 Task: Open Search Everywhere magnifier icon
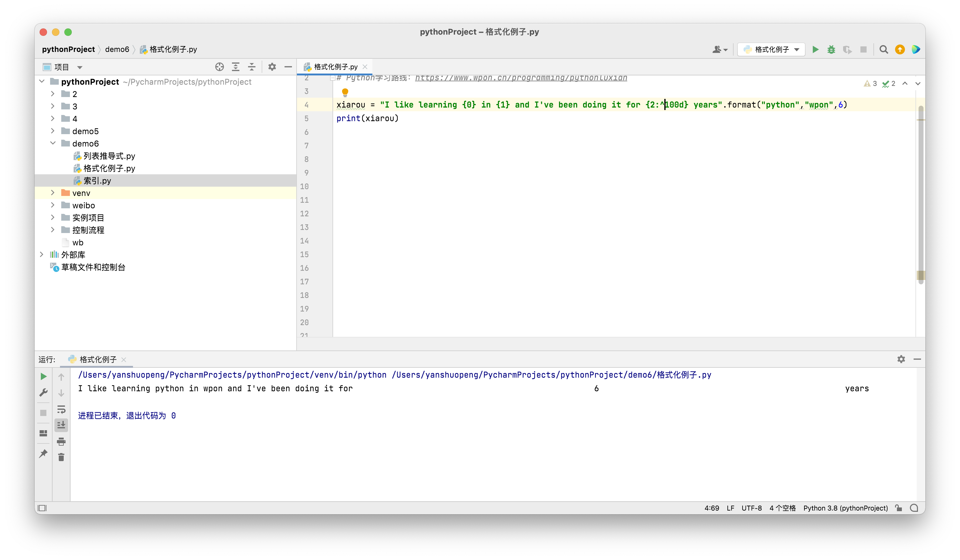pos(883,49)
